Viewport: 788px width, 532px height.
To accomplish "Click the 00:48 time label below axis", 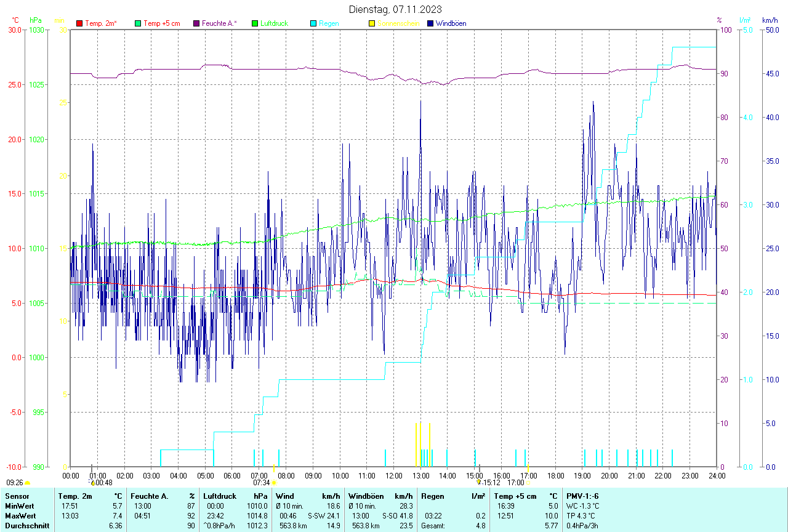I will pos(103,483).
